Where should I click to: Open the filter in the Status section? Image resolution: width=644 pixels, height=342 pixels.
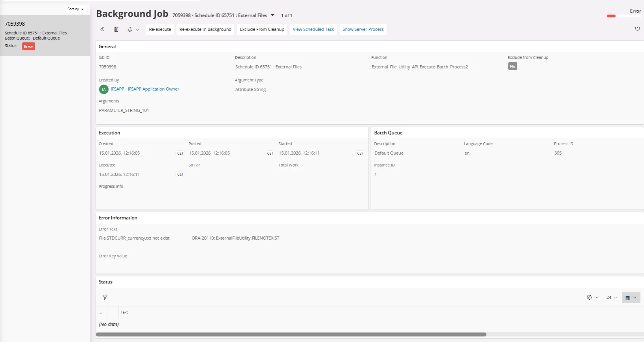[105, 297]
